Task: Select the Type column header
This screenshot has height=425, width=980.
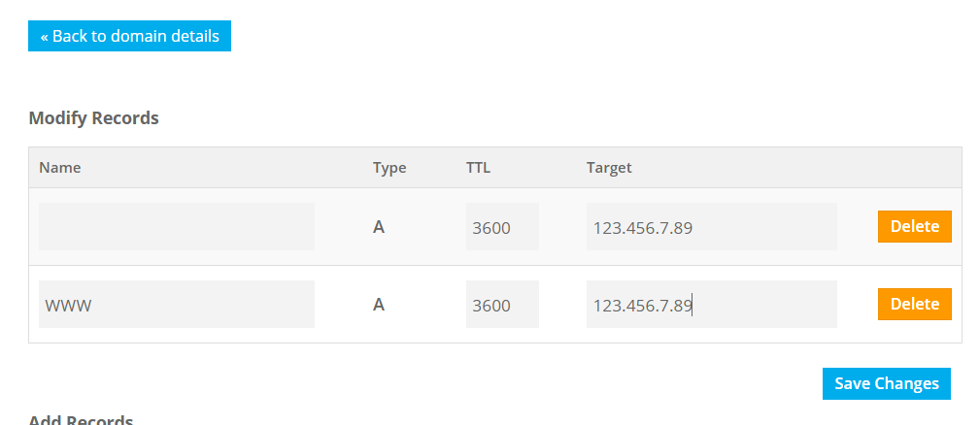Action: pyautogui.click(x=389, y=168)
